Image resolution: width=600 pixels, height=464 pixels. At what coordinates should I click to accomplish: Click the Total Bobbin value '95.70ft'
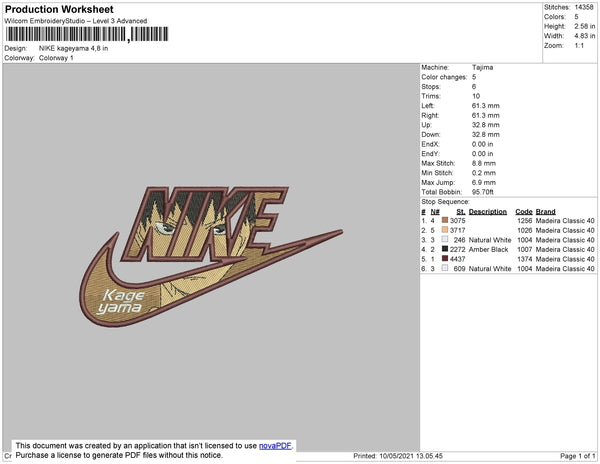pos(483,192)
